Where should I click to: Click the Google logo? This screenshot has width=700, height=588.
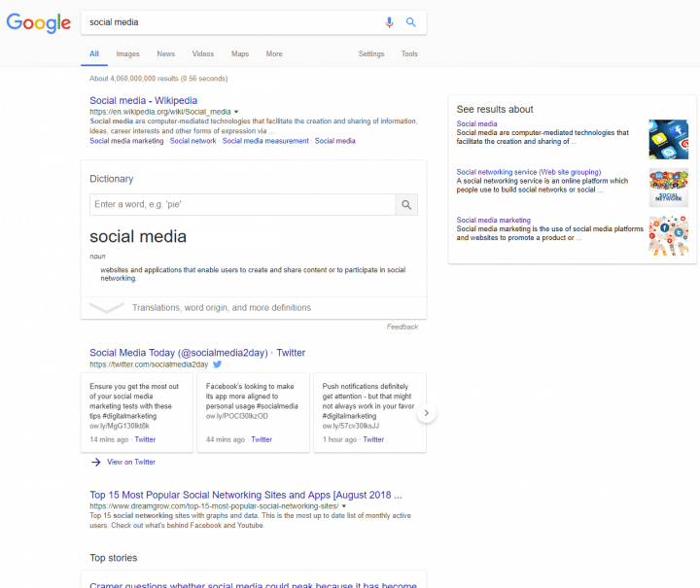coord(38,22)
